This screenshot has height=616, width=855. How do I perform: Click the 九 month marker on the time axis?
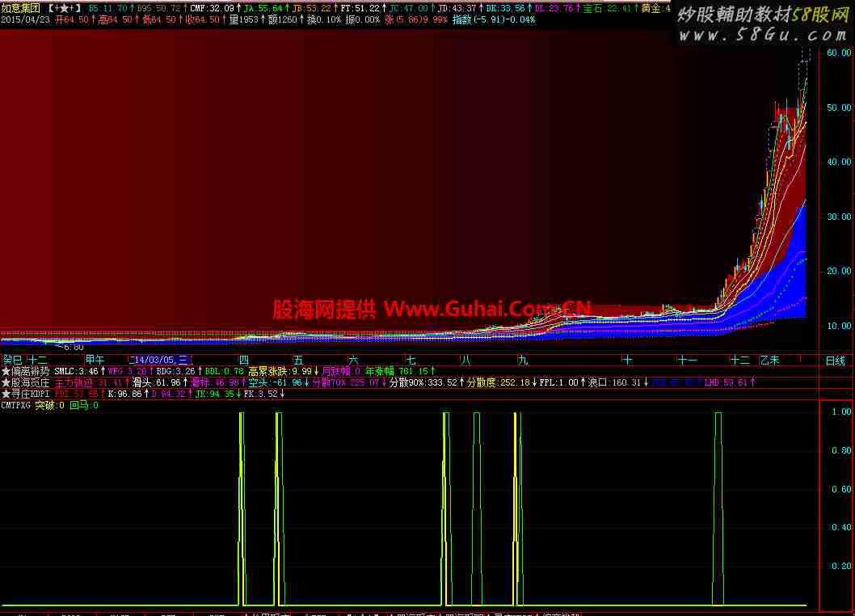[x=523, y=360]
